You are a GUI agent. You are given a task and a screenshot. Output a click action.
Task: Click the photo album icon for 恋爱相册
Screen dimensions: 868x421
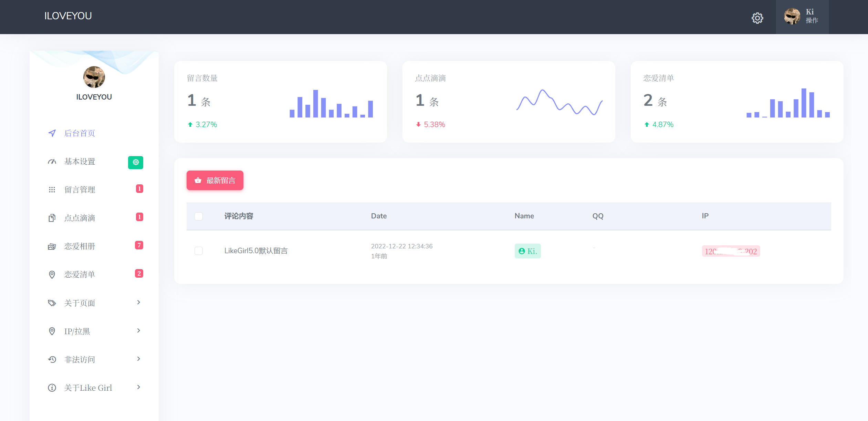pos(52,246)
